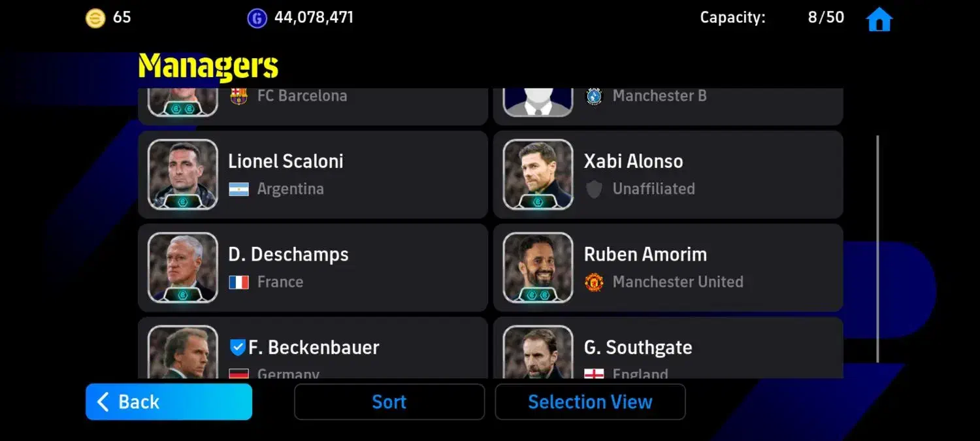Select Lionel Scaloni's portrait thumbnail

pyautogui.click(x=183, y=174)
